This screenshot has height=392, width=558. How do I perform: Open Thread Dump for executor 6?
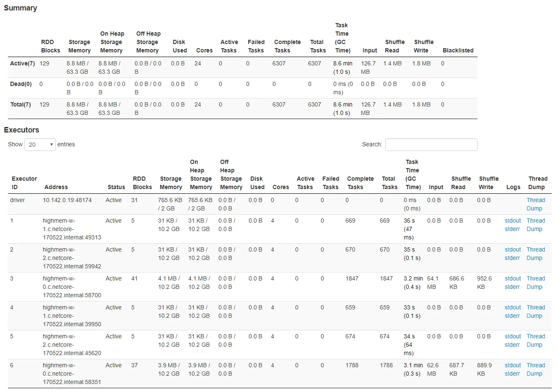pyautogui.click(x=536, y=369)
